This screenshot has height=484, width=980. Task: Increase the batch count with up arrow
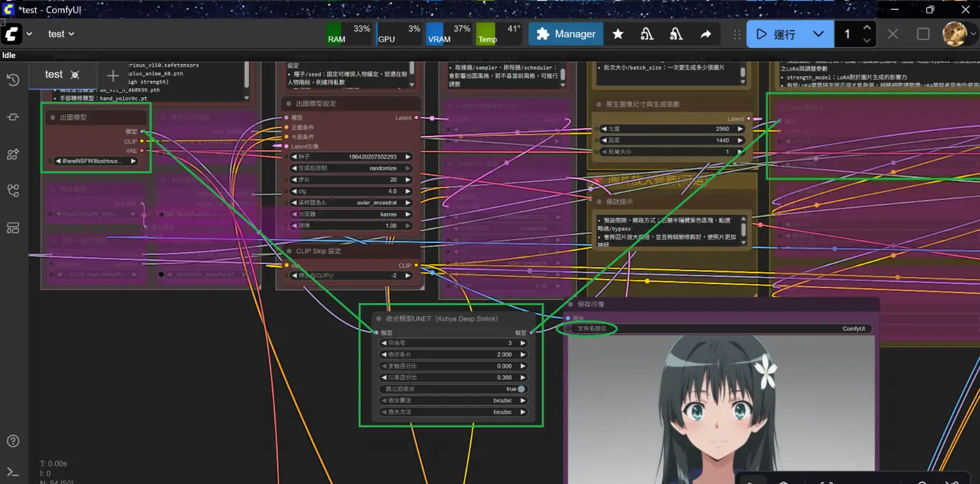866,28
